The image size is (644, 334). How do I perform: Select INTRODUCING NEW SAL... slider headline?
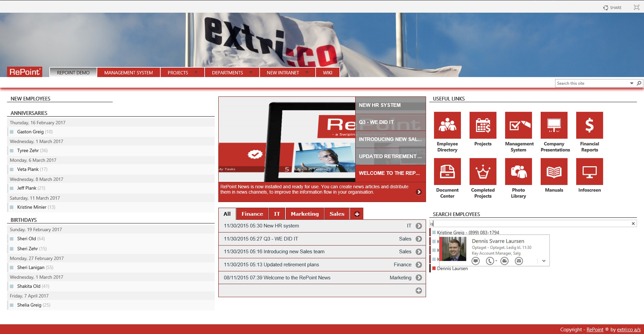click(x=390, y=139)
